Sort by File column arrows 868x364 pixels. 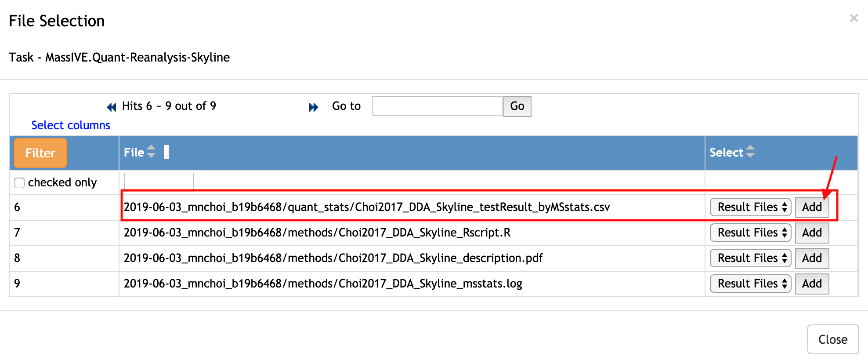coord(151,152)
